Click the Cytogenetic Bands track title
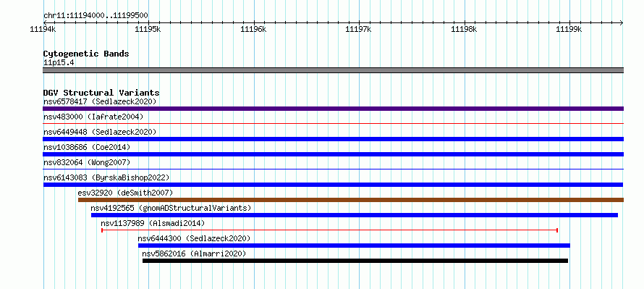644x289 pixels. pos(86,54)
